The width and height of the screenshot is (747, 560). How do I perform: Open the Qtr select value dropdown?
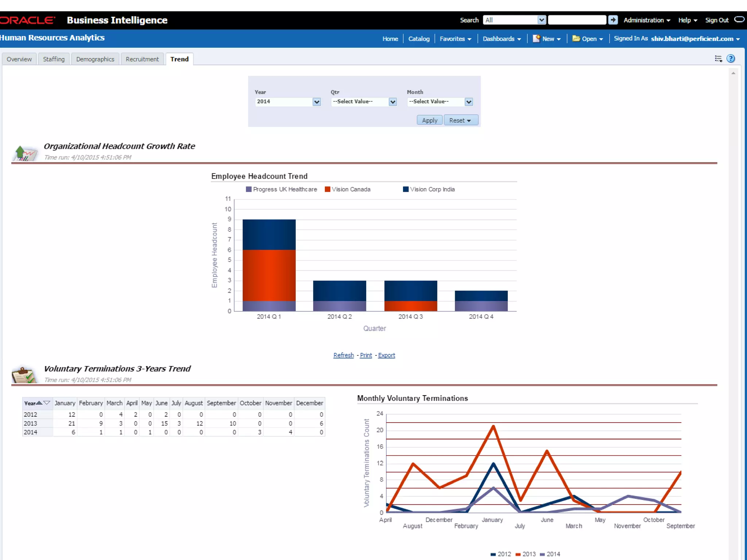[392, 102]
